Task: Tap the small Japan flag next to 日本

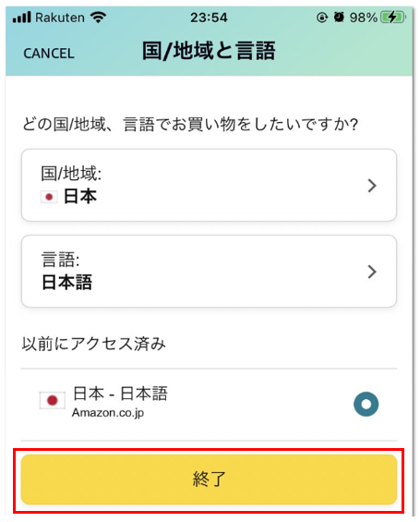Action: coord(49,197)
